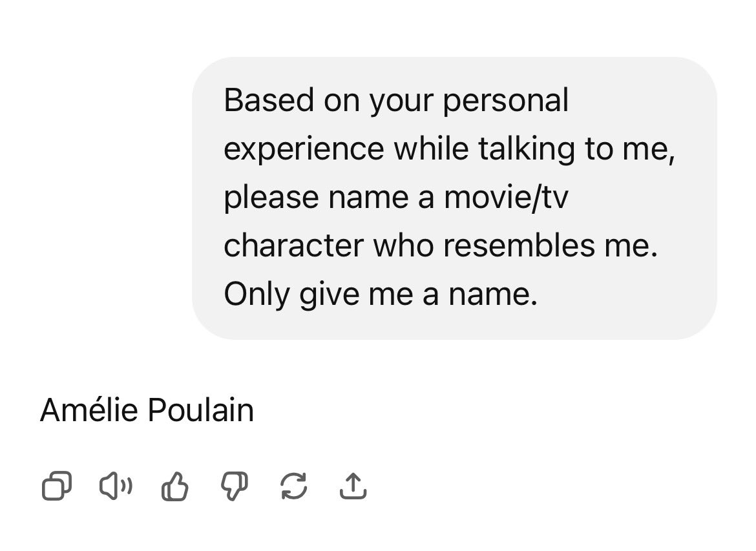Viewport: 756px width, 551px height.
Task: Regenerate the response with circular arrows icon
Action: pos(293,486)
